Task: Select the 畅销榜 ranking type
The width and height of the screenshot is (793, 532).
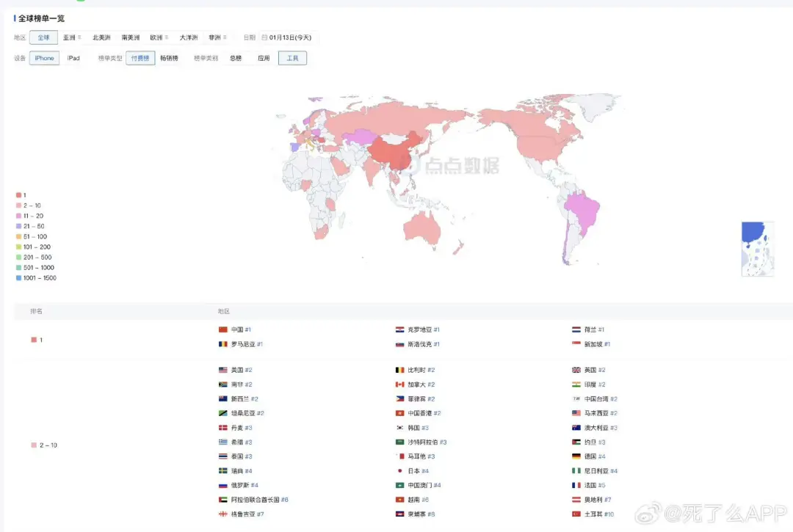Action: pos(170,57)
